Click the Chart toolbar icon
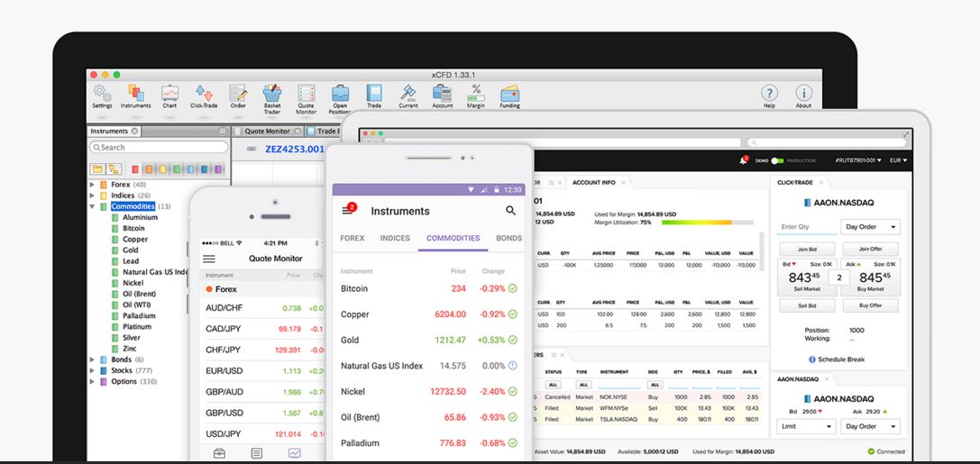Image resolution: width=980 pixels, height=464 pixels. coord(169,96)
